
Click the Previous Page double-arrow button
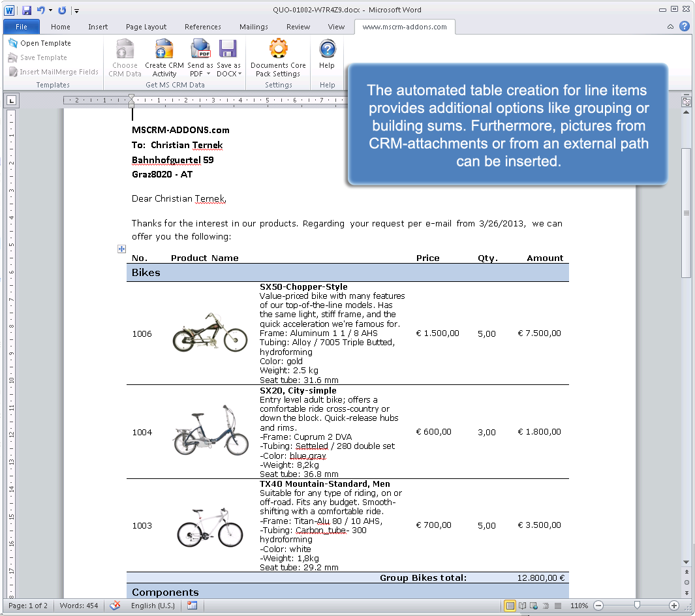(686, 572)
